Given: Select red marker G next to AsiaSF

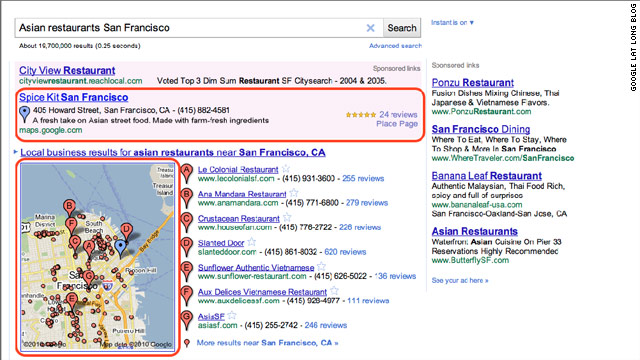Looking at the screenshot, I should 187,320.
